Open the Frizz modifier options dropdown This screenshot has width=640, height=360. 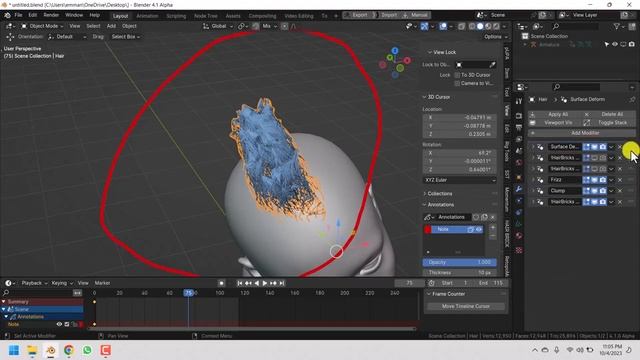tap(611, 180)
